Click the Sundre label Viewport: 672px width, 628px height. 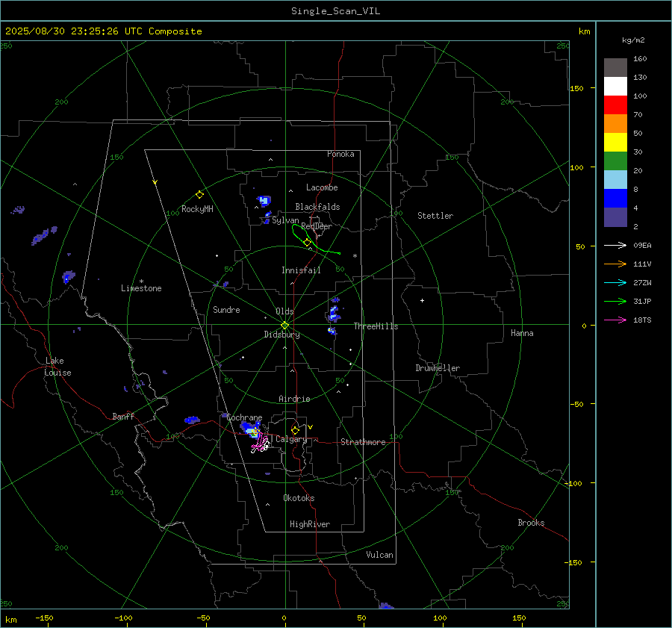click(226, 310)
